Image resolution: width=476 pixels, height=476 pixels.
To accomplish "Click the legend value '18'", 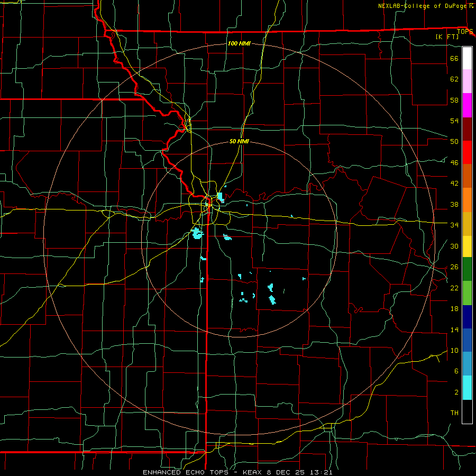I will [x=454, y=309].
